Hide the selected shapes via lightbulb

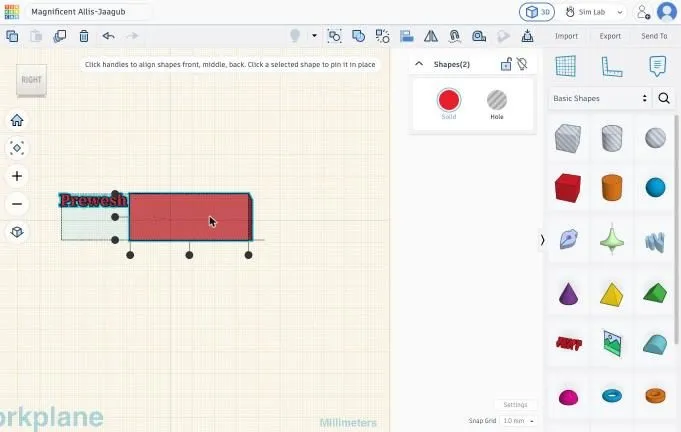pos(522,64)
